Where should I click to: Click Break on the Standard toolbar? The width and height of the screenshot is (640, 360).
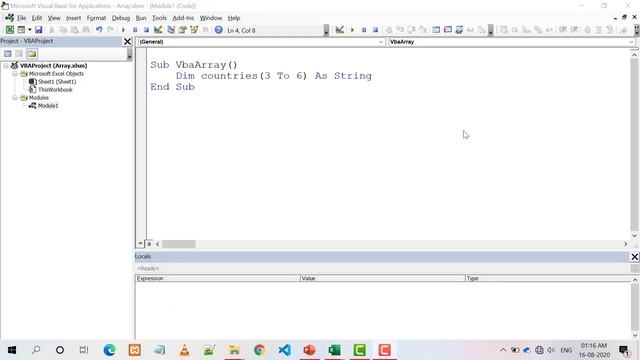(135, 30)
